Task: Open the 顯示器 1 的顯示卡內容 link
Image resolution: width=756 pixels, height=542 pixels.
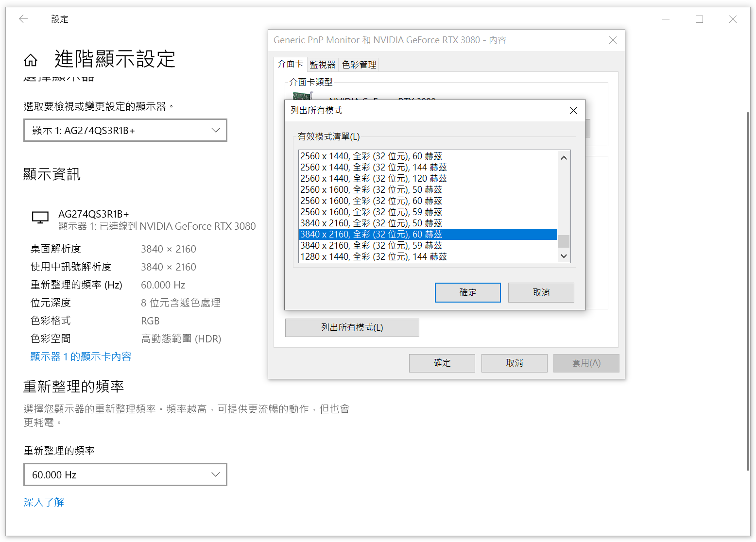Action: tap(81, 356)
